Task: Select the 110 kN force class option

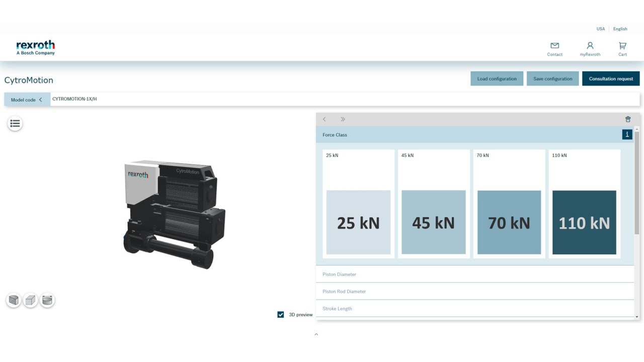Action: tap(584, 222)
